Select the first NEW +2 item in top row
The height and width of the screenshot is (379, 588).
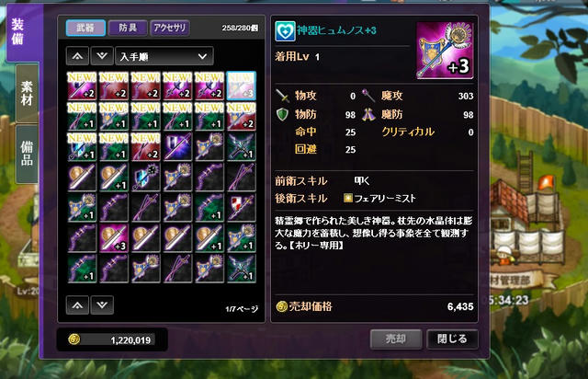pyautogui.click(x=82, y=86)
